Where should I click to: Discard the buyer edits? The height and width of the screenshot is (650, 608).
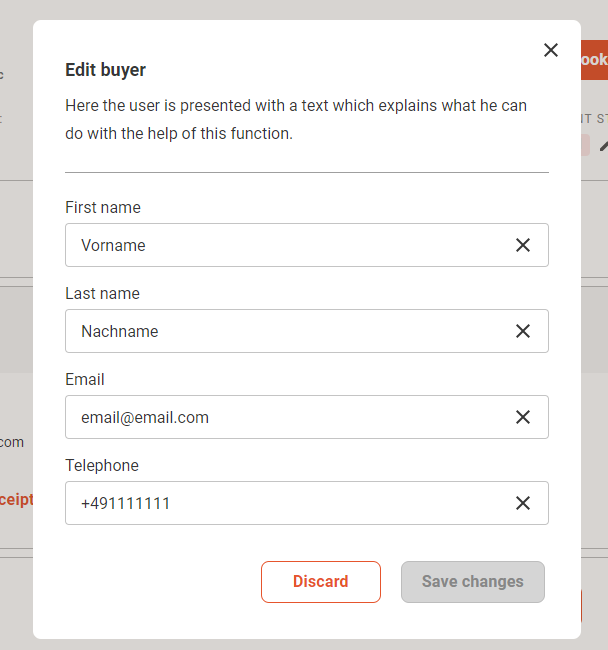(321, 582)
